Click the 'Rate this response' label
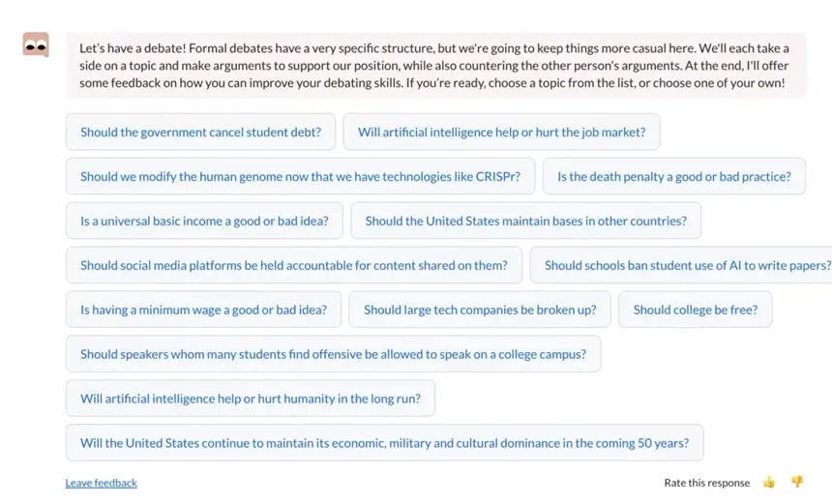Viewport: 832px width, 504px height. [x=706, y=483]
